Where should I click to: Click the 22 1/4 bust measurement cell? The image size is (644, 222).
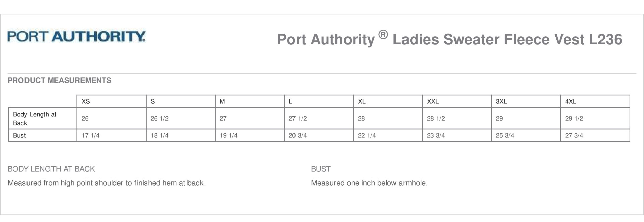coord(367,135)
